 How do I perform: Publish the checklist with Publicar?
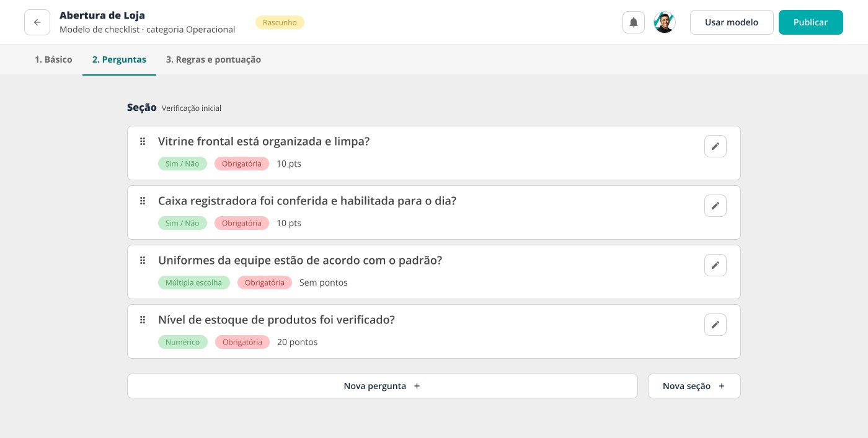pos(810,22)
